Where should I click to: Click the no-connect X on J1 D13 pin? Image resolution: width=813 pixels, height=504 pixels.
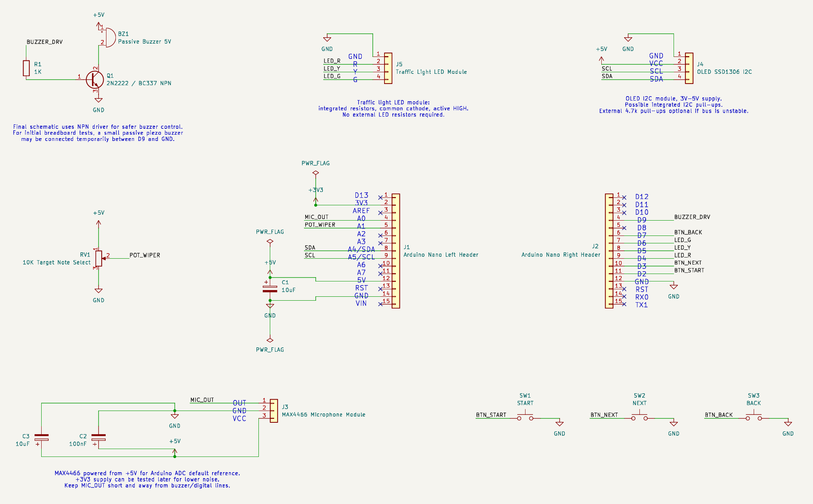(380, 197)
